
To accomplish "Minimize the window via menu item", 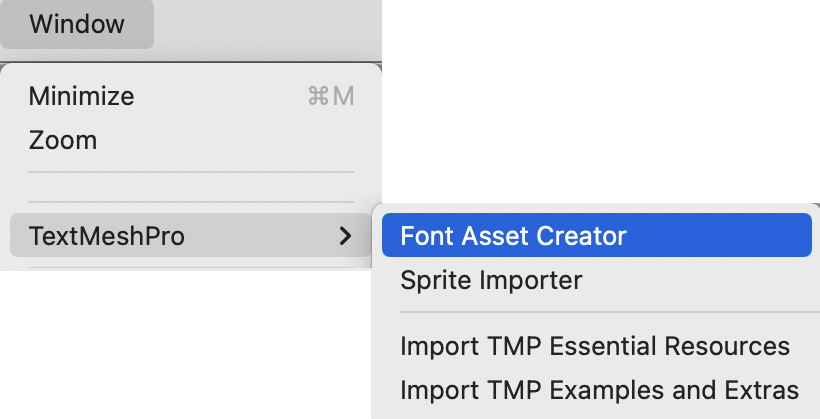I will click(x=81, y=96).
